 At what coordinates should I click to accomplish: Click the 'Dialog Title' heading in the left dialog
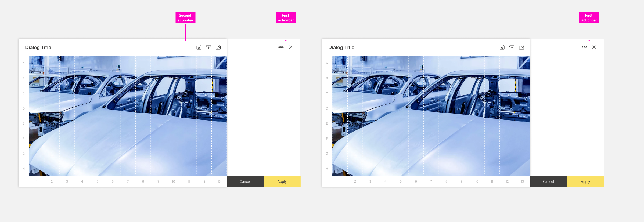point(38,48)
